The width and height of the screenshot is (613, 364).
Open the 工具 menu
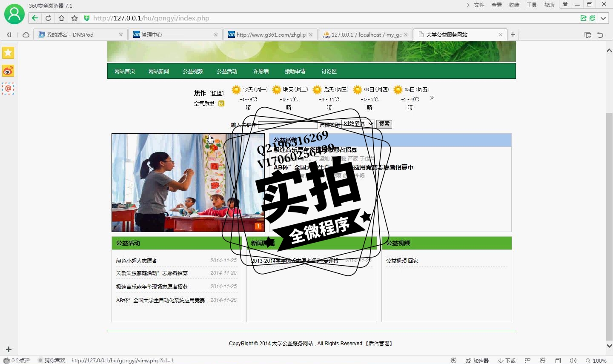coord(532,5)
